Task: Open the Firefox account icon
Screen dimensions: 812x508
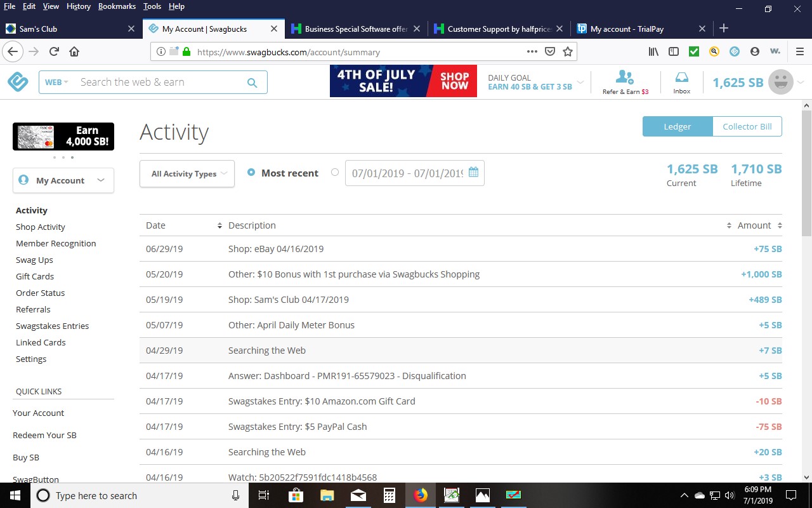Action: 755,51
